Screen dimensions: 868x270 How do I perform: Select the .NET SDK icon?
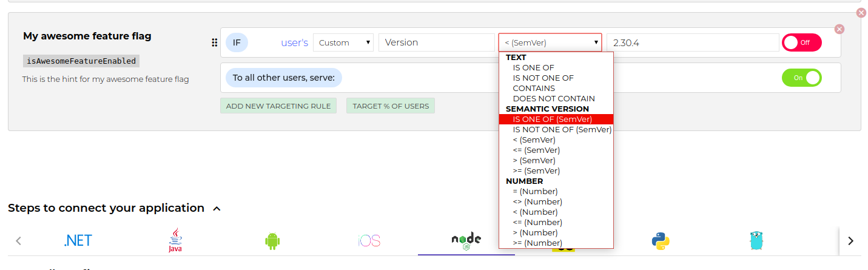click(78, 240)
